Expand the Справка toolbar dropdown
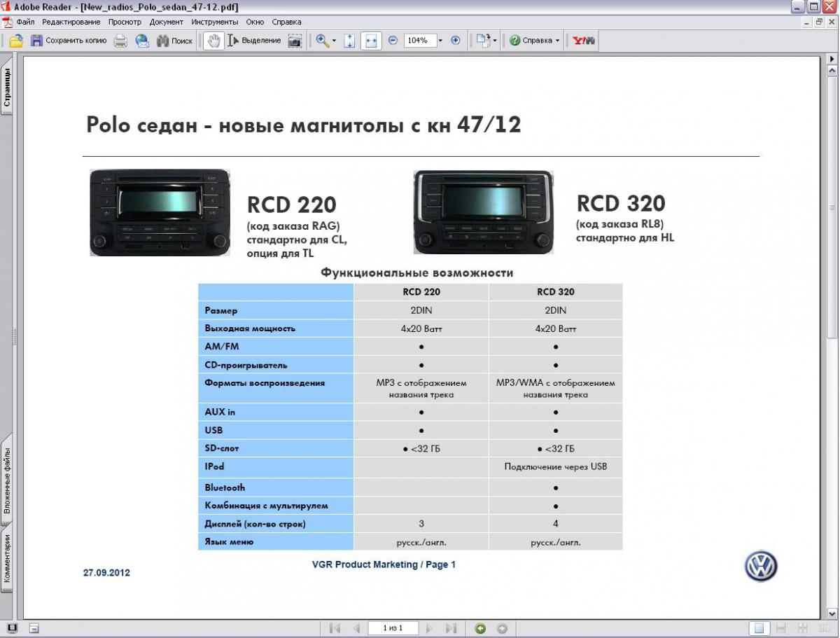840x638 pixels. click(558, 41)
